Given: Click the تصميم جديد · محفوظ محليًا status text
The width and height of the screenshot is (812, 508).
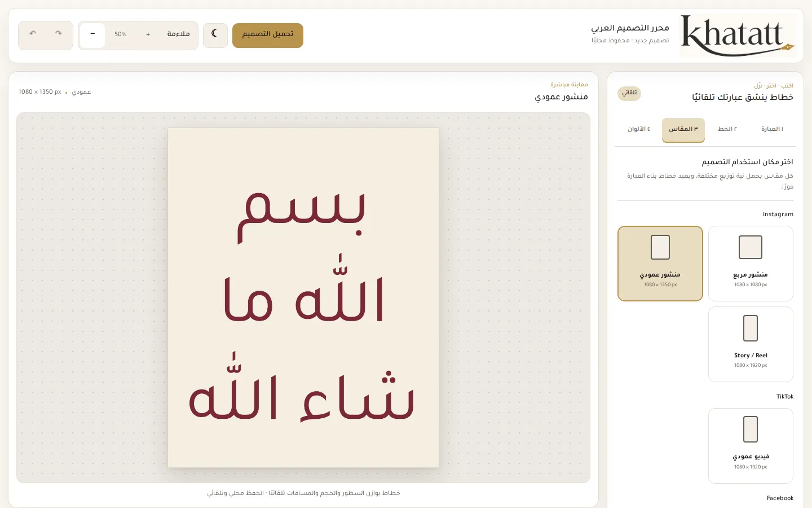Looking at the screenshot, I should click(630, 41).
